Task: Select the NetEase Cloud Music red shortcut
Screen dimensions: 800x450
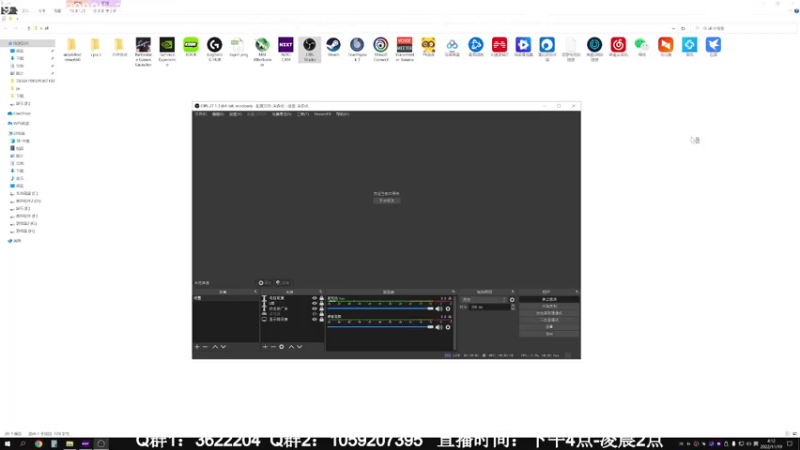Action: click(x=618, y=45)
